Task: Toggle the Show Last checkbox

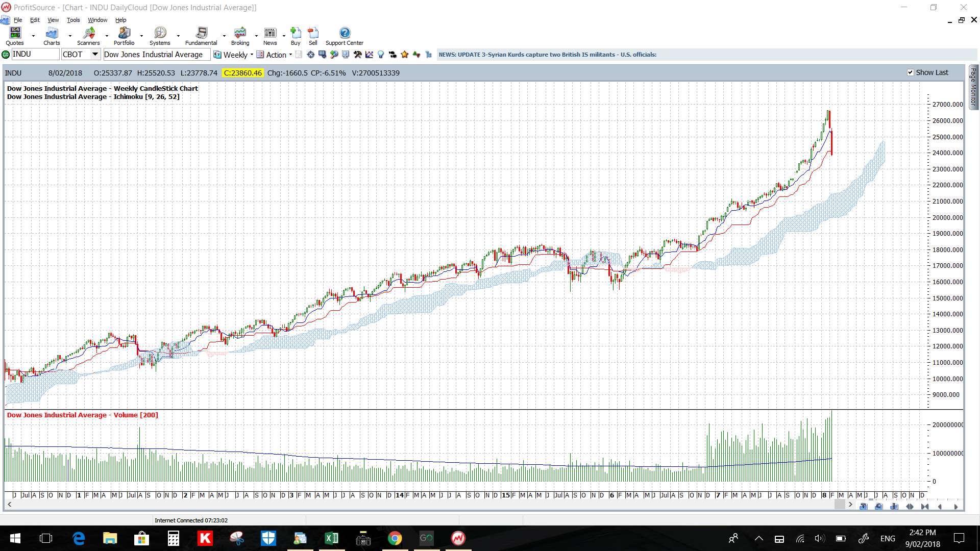Action: [x=910, y=72]
